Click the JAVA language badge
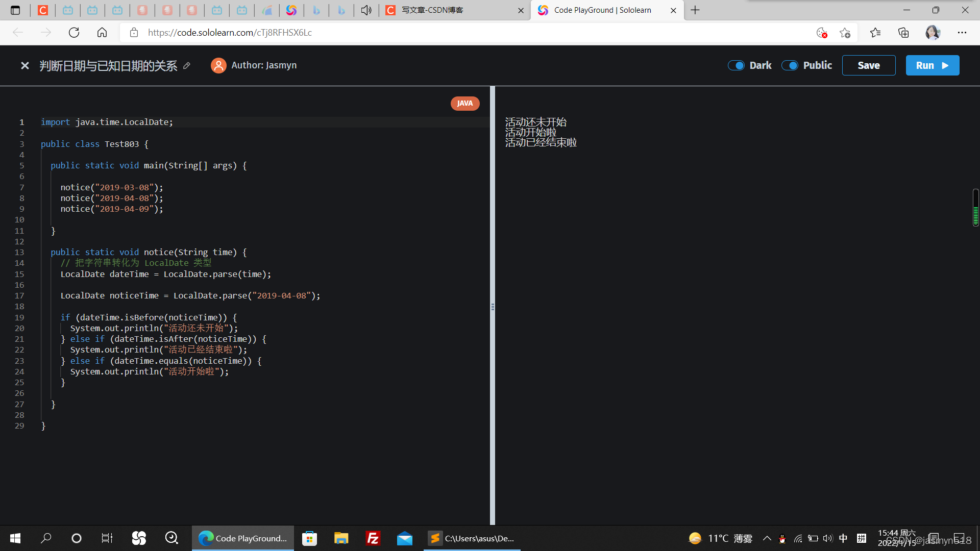The height and width of the screenshot is (551, 980). point(465,103)
